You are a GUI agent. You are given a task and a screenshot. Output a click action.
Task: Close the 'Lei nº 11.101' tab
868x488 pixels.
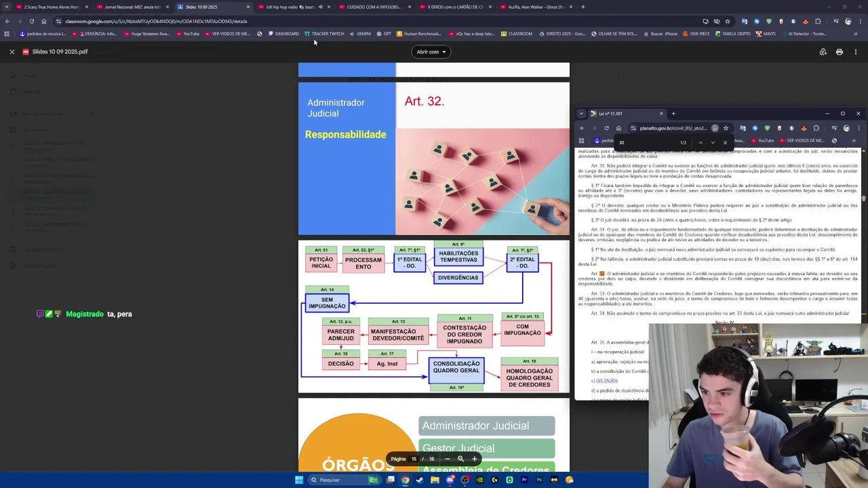tap(661, 114)
